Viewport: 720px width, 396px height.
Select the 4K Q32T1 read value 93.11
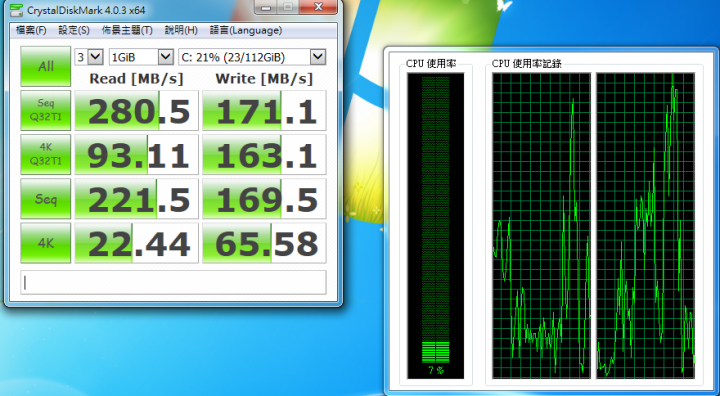point(136,154)
